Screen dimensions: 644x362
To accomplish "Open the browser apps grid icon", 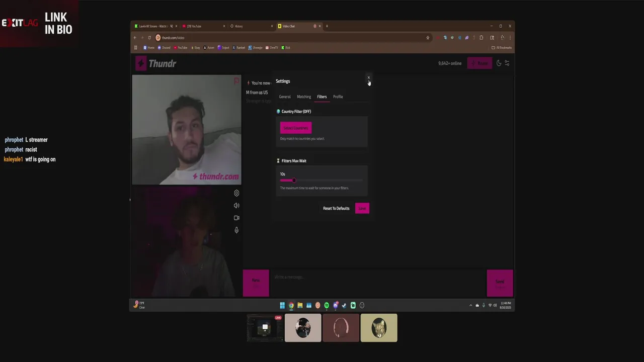I will point(135,48).
